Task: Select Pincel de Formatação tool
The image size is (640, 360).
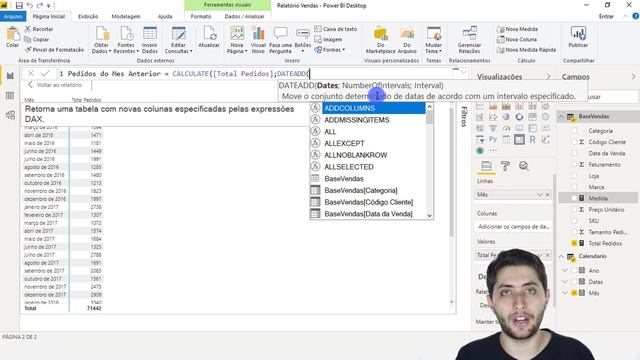Action: [54, 49]
